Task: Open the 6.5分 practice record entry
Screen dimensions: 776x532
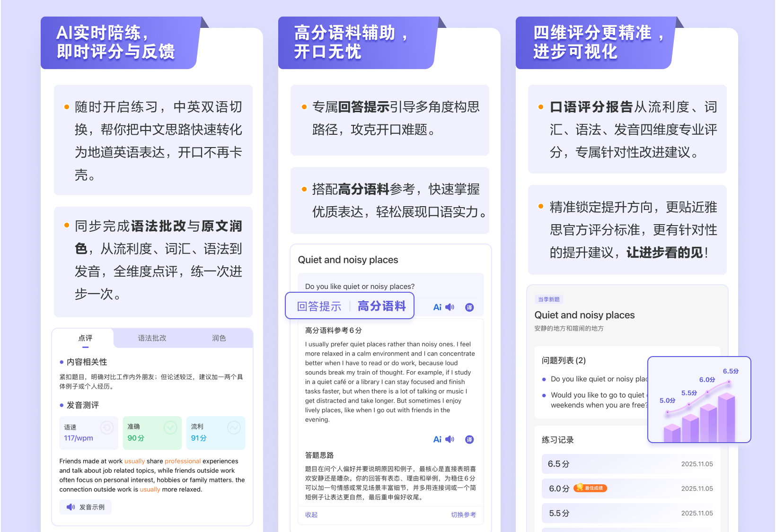Action: [629, 464]
